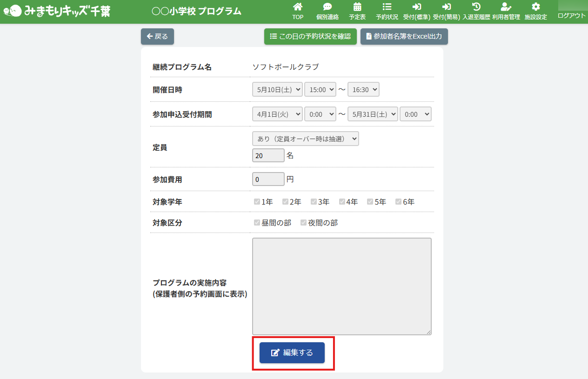Click ログアウト in the header

coord(571,15)
